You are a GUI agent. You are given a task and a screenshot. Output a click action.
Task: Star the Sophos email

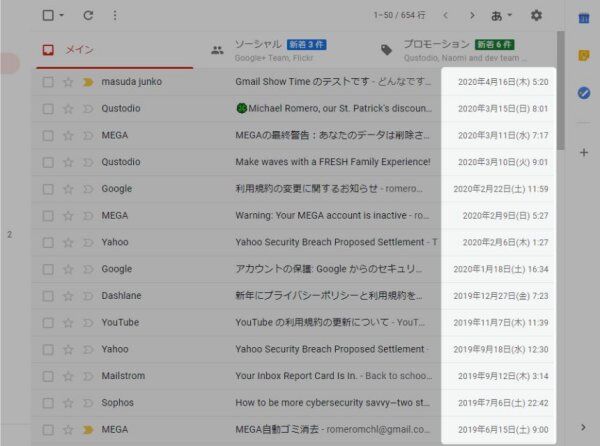coord(68,403)
